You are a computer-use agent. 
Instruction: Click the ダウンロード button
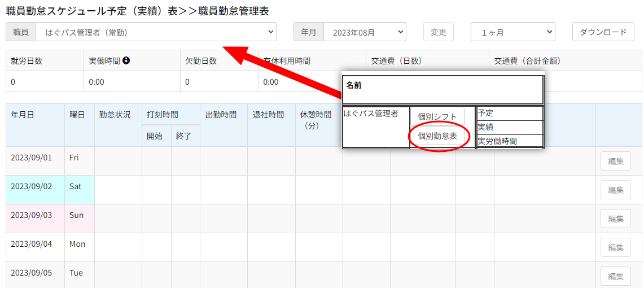(603, 32)
